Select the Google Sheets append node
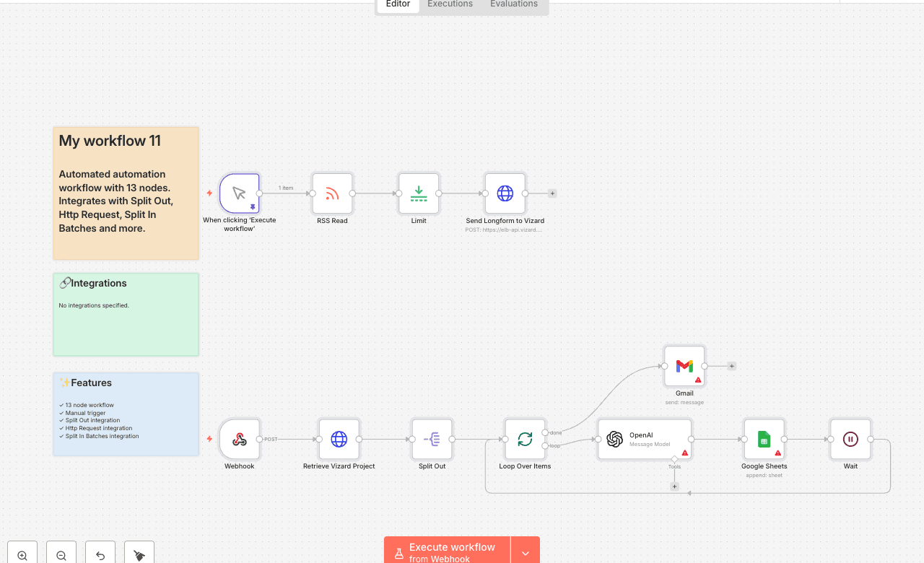 tap(764, 439)
